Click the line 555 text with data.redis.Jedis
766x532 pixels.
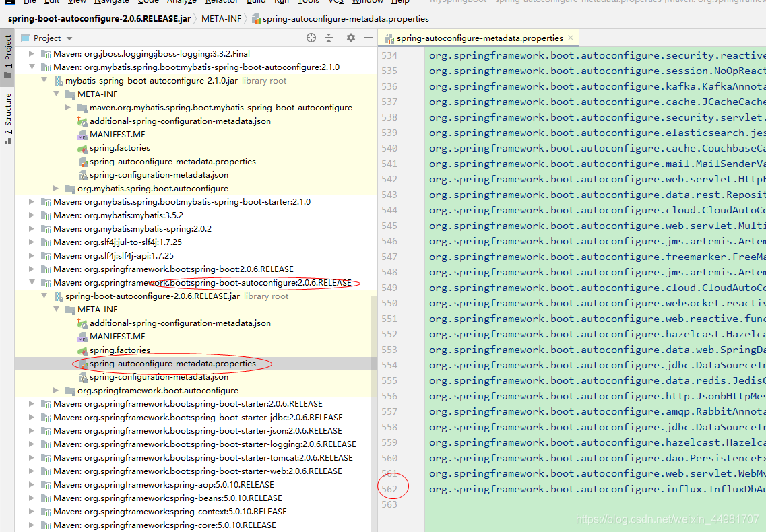(x=598, y=380)
